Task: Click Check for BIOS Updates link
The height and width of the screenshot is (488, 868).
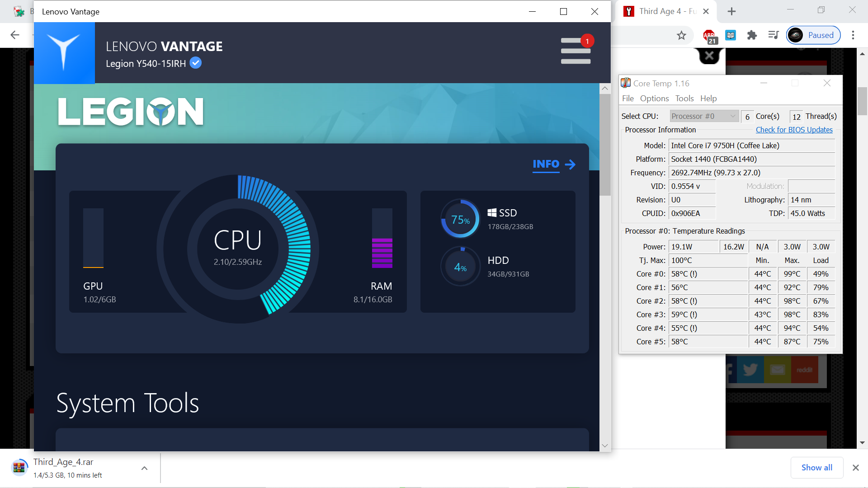Action: (x=794, y=130)
